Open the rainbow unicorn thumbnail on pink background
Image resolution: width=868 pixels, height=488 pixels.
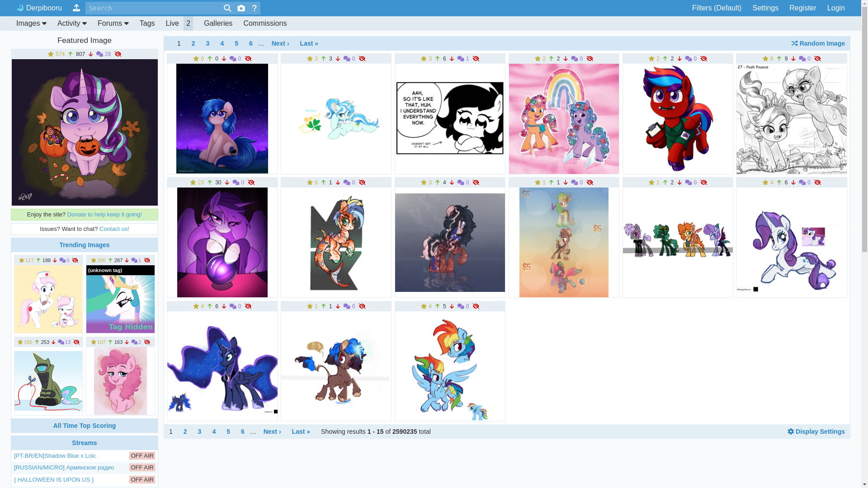(x=564, y=119)
